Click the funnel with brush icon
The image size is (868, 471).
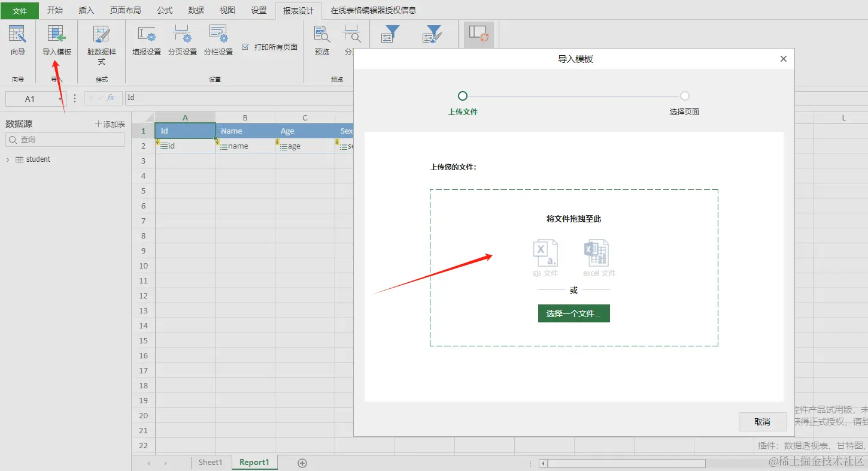tap(432, 34)
